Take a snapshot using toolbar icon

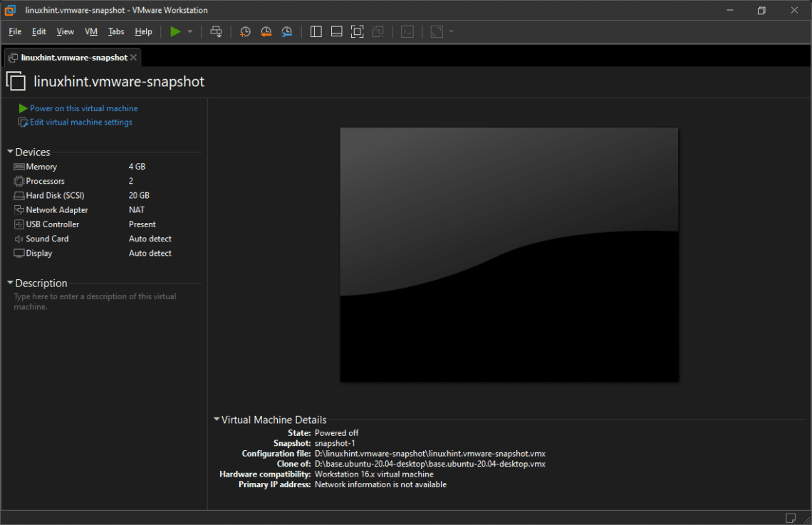tap(245, 31)
